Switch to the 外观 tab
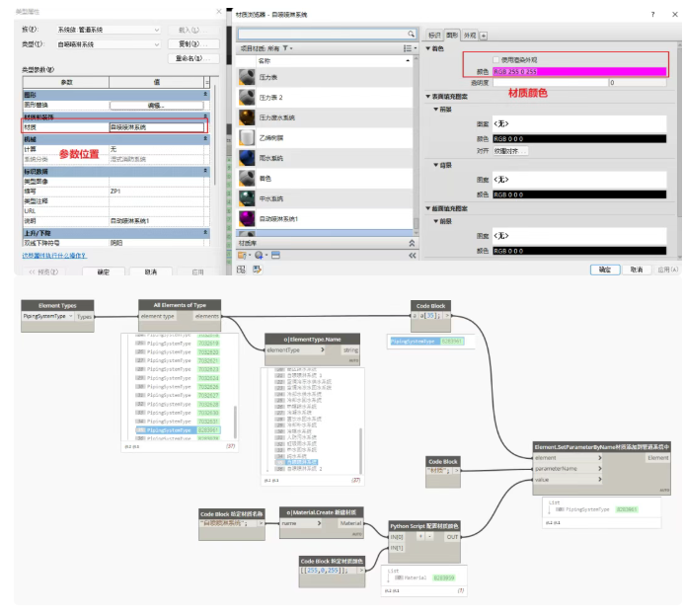Screen dimensions: 684x616 pos(470,36)
